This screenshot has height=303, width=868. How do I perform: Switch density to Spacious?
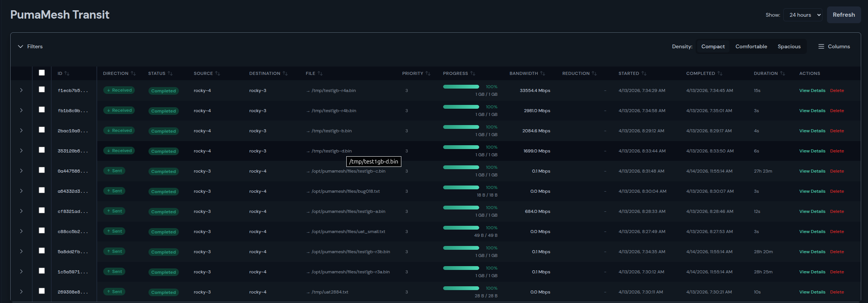coord(789,46)
